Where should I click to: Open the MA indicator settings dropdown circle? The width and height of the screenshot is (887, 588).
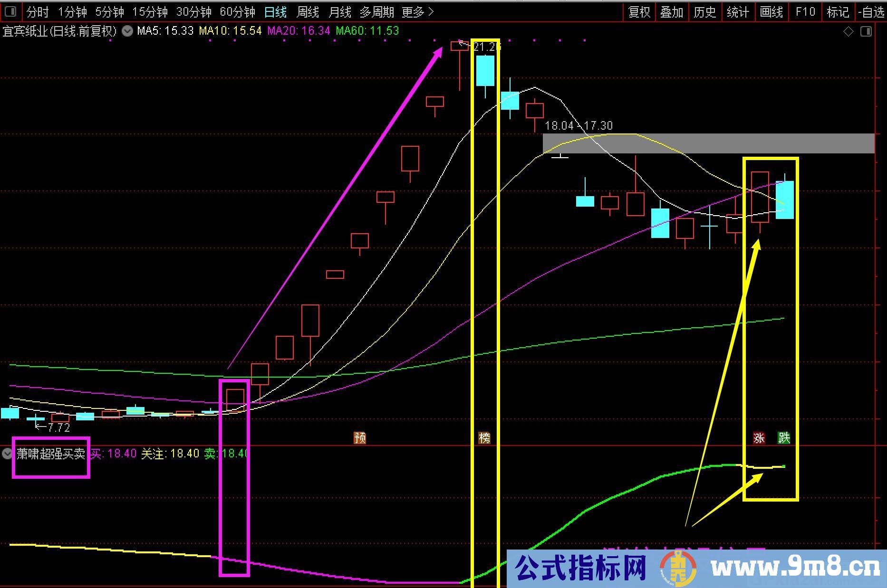point(127,31)
